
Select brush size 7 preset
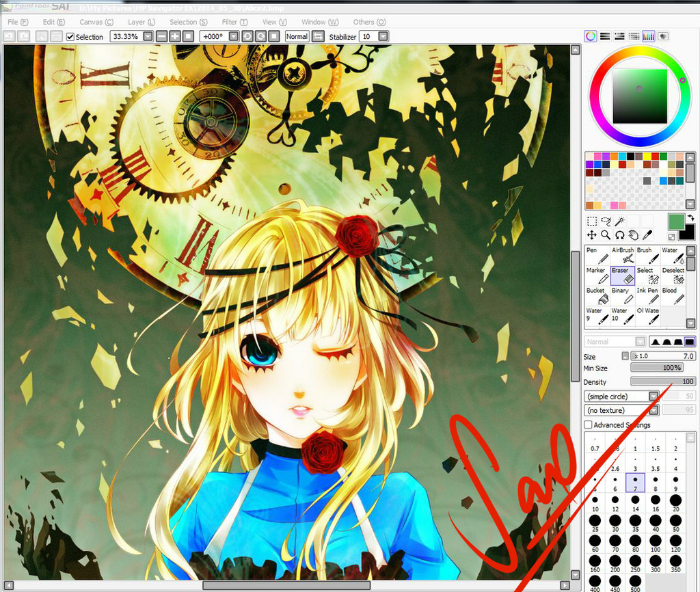point(635,483)
